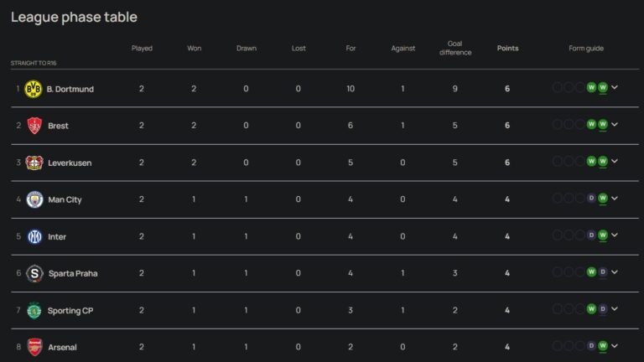Click the Goal difference column header
644x362 pixels.
(455, 48)
